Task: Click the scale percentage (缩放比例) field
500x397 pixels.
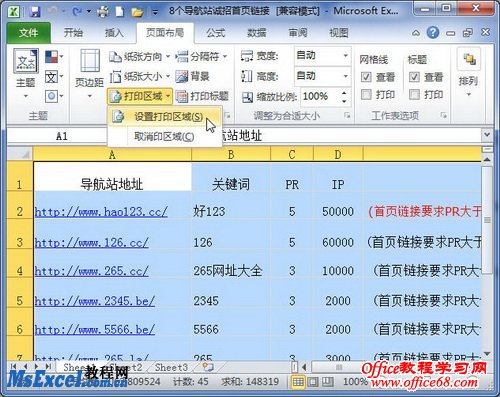Action: pyautogui.click(x=320, y=97)
